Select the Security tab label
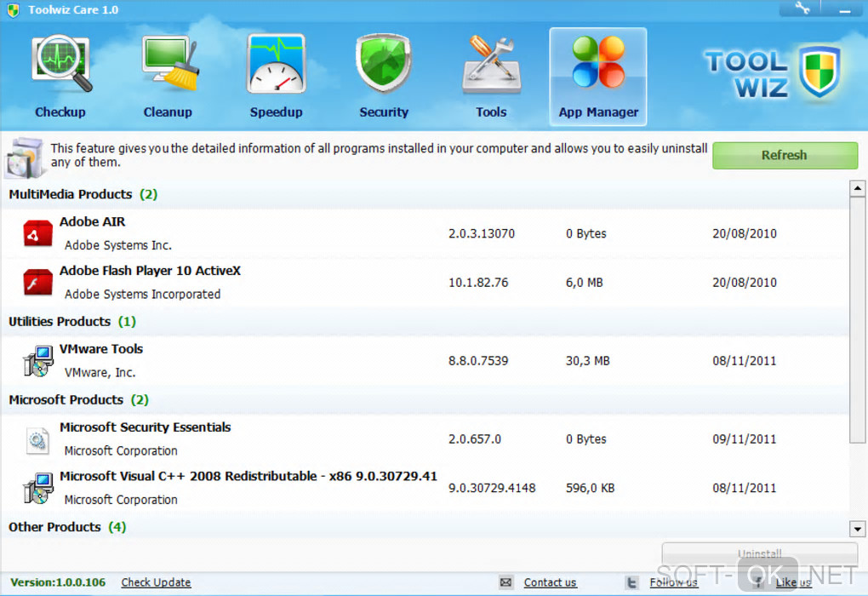The image size is (868, 596). point(384,112)
